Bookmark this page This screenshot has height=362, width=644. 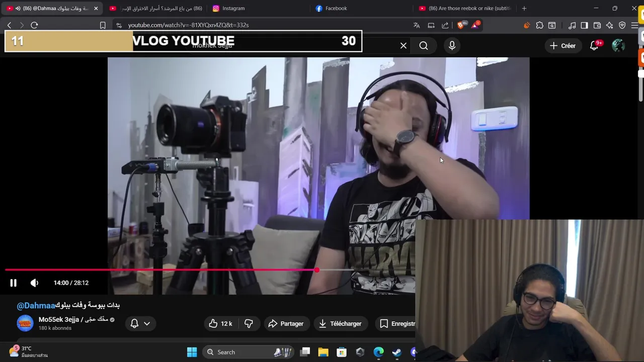[x=103, y=25]
